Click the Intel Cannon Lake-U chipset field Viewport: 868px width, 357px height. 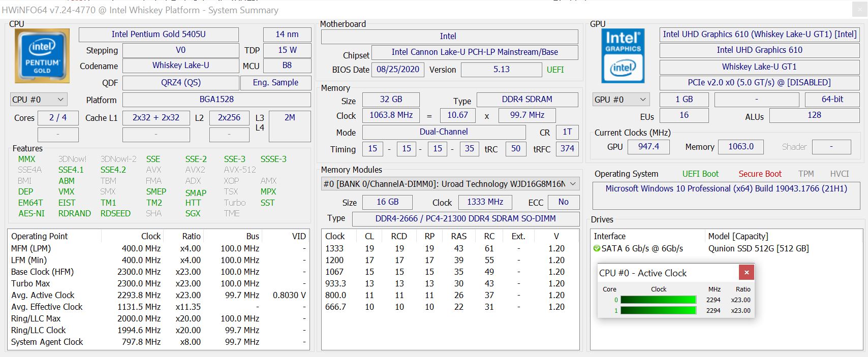pos(475,52)
